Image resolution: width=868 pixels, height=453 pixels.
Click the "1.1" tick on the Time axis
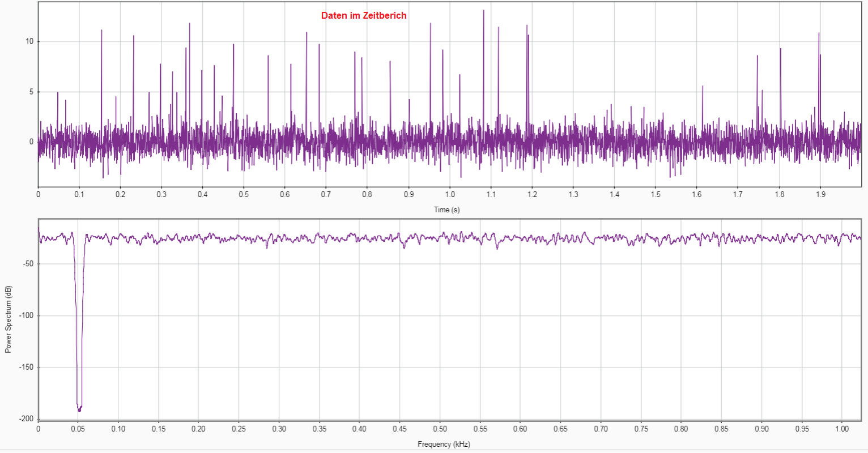pos(491,195)
